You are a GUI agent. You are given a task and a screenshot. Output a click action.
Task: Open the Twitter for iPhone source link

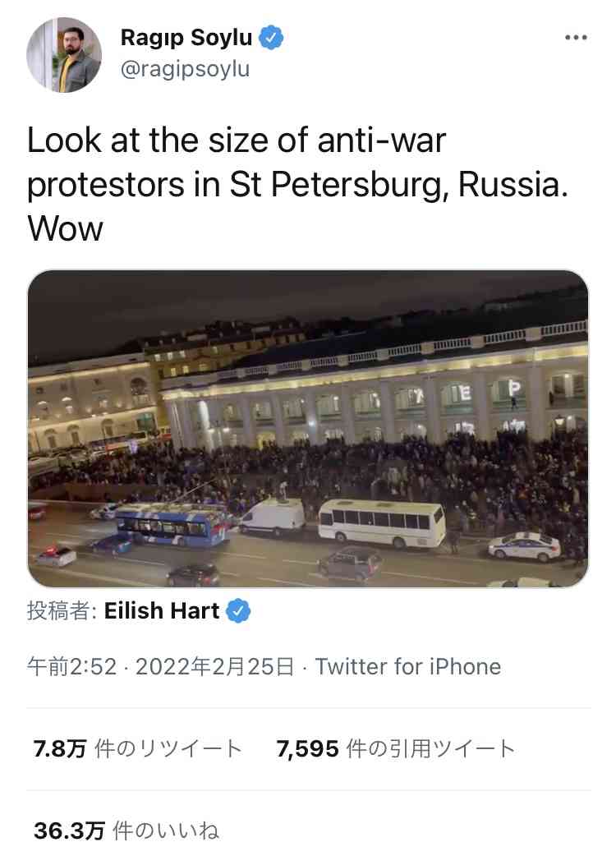point(407,667)
